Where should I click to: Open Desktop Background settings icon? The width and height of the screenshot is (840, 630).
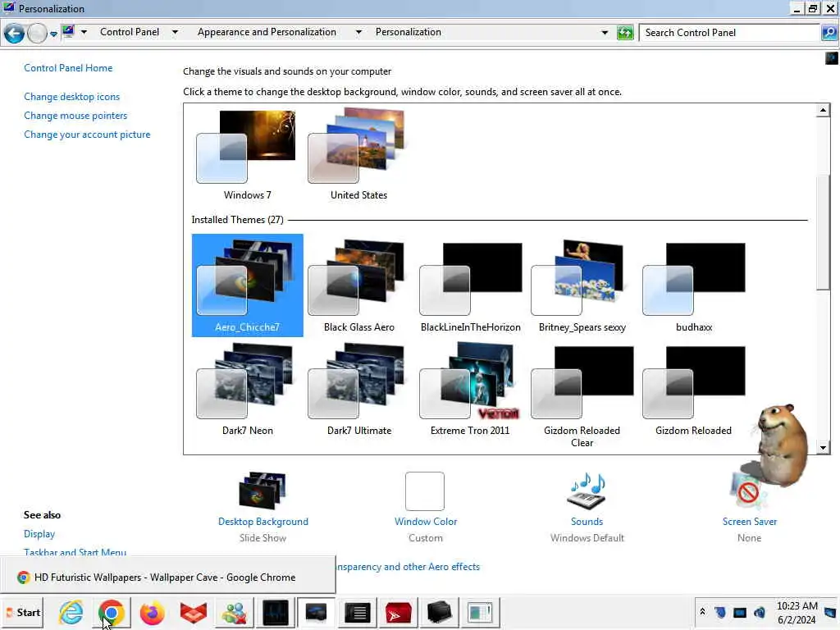[262, 491]
